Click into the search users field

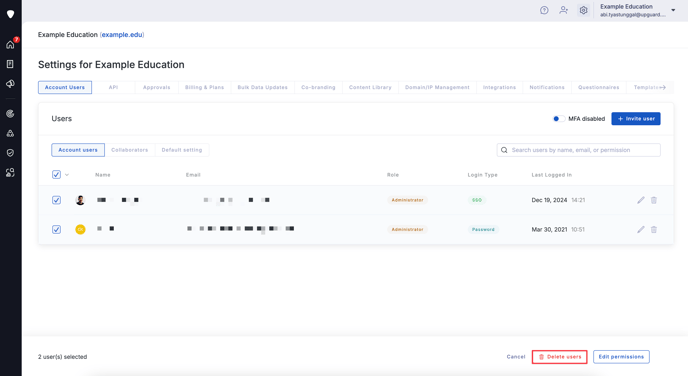[578, 150]
